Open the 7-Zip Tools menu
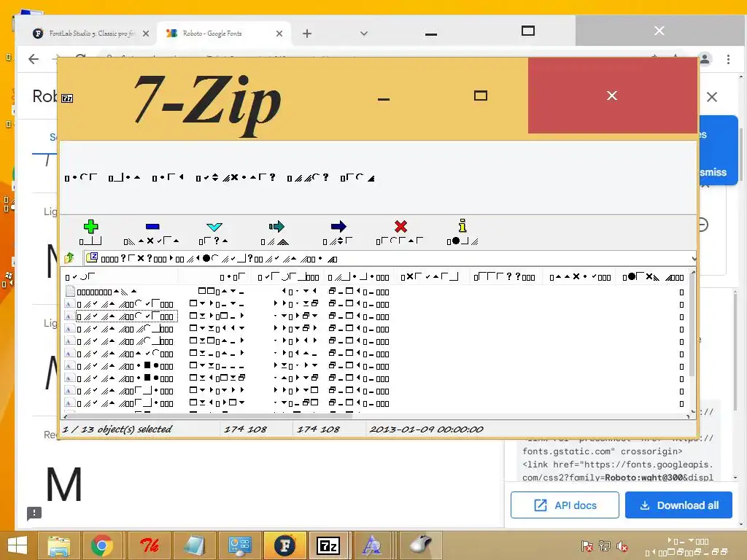747x560 pixels. pyautogui.click(x=308, y=178)
